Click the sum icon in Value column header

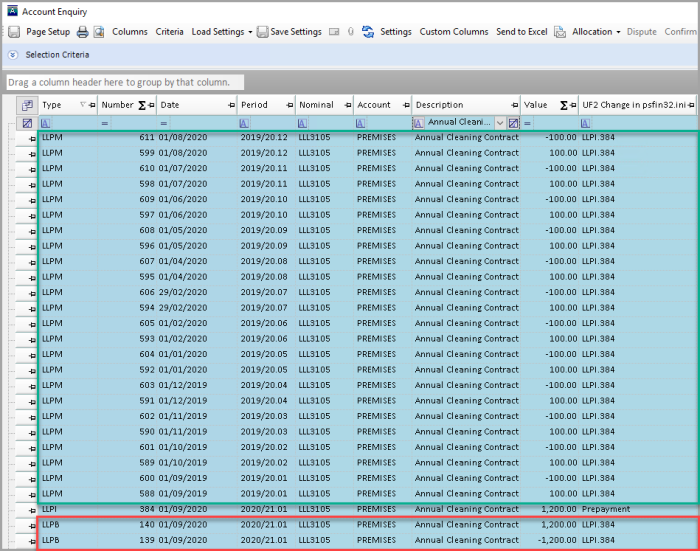coord(564,105)
